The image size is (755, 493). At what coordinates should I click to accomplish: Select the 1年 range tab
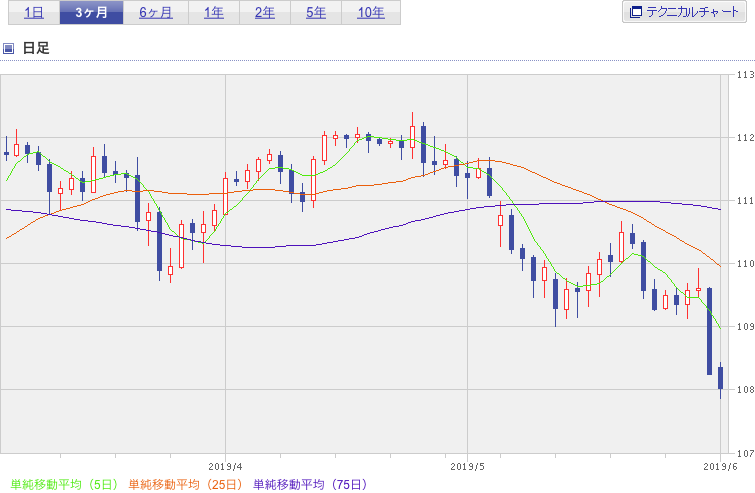tap(214, 13)
